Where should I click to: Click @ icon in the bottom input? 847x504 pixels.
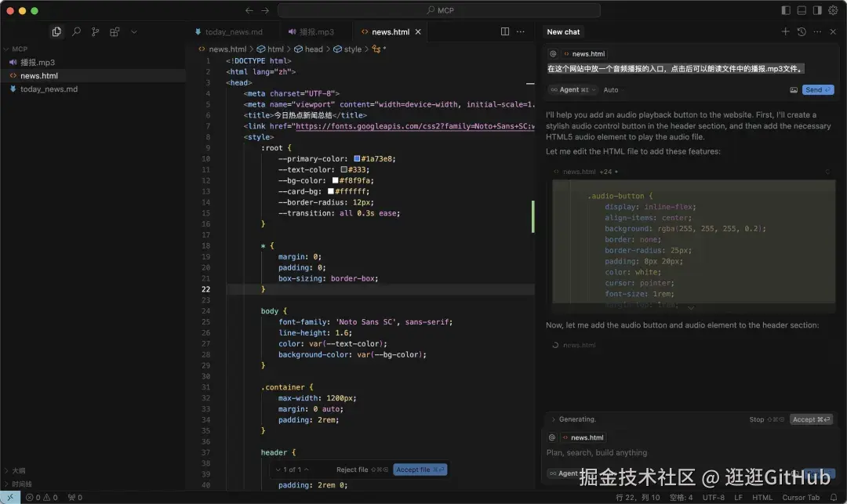(x=552, y=437)
